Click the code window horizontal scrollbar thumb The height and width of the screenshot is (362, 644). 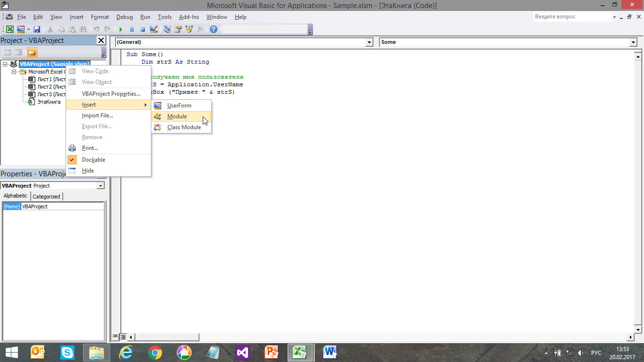click(x=167, y=337)
